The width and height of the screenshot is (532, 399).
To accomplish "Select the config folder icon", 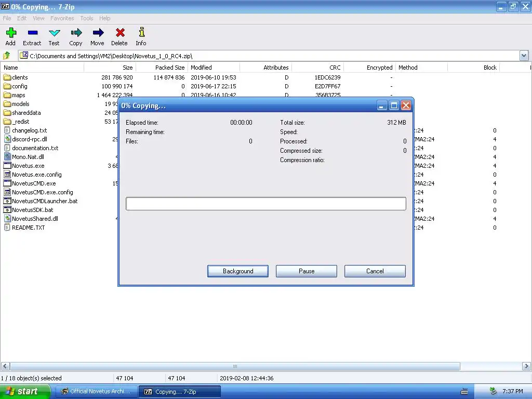I will (x=7, y=86).
